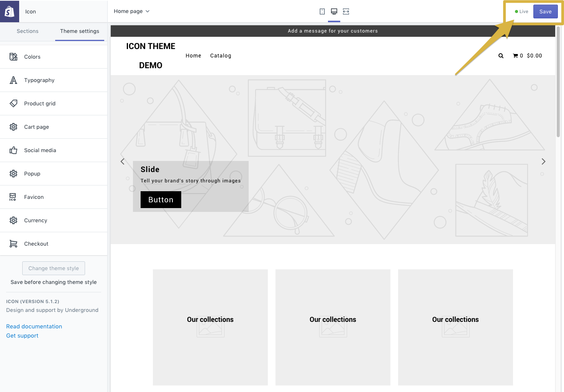Screen dimensions: 564x392
Task: Open the Checkout settings
Action: 36,244
